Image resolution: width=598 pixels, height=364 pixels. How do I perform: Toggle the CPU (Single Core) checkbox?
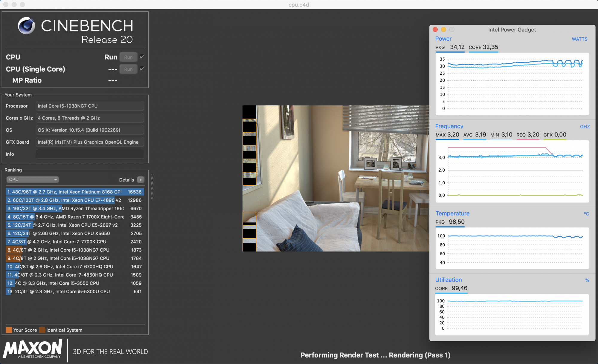coord(142,69)
